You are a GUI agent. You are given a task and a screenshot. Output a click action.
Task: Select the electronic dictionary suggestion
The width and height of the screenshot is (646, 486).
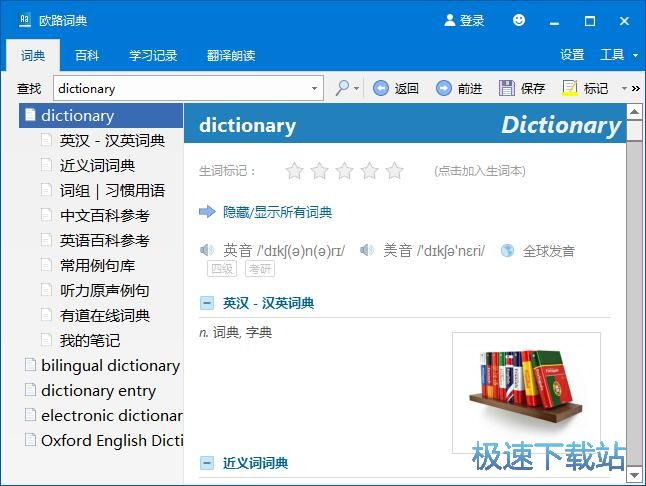click(112, 416)
